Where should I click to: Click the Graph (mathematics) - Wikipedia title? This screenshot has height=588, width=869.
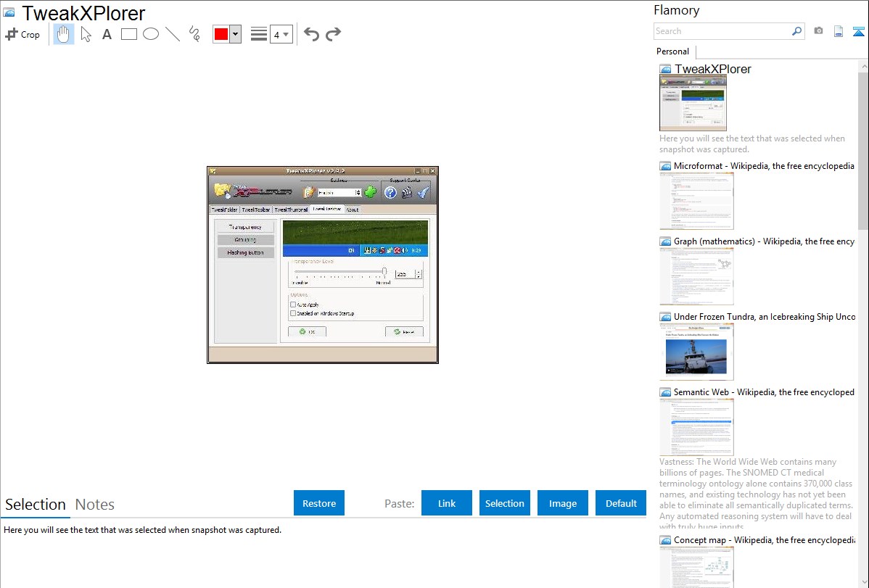(764, 241)
